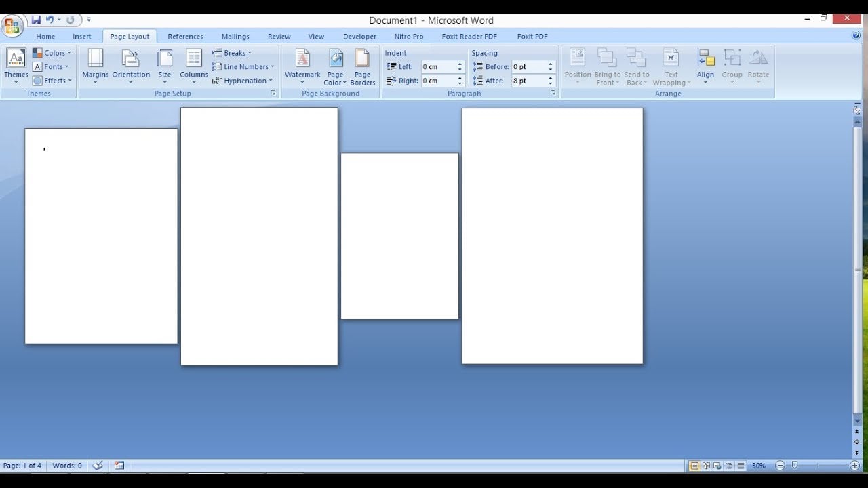This screenshot has height=488, width=868.
Task: Click 'Words: 0' in status bar
Action: 67,466
